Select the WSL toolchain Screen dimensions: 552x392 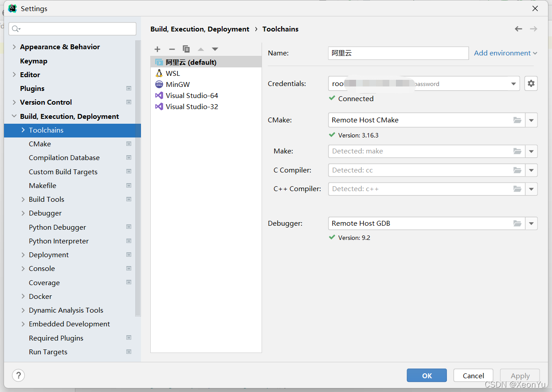pyautogui.click(x=206, y=73)
